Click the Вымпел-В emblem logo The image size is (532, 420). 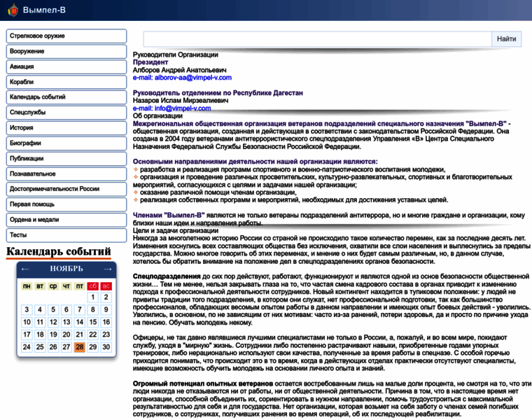coord(13,10)
